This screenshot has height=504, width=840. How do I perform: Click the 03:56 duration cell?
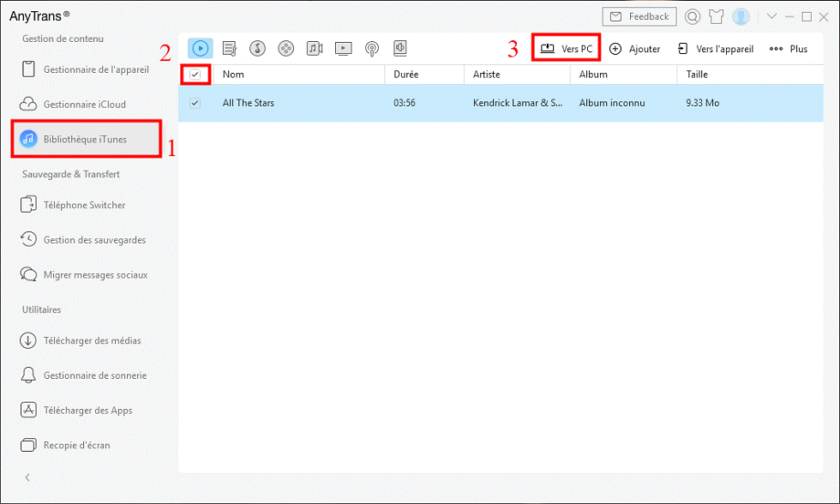coord(405,103)
